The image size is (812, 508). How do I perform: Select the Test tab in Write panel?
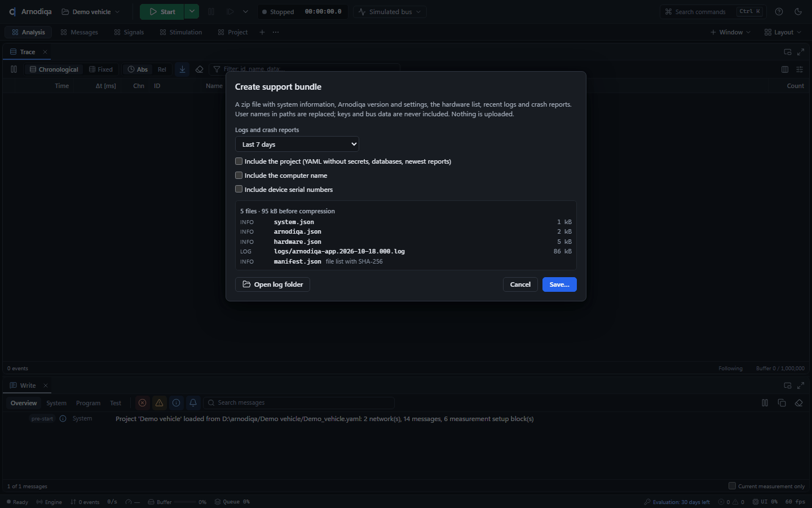116,403
